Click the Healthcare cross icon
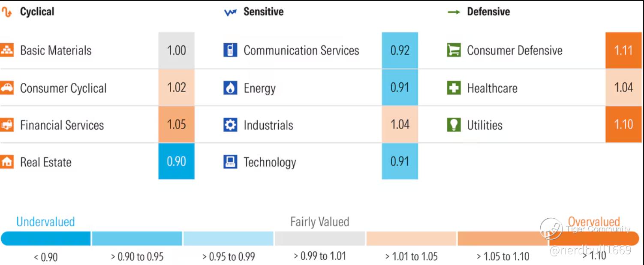 point(454,88)
